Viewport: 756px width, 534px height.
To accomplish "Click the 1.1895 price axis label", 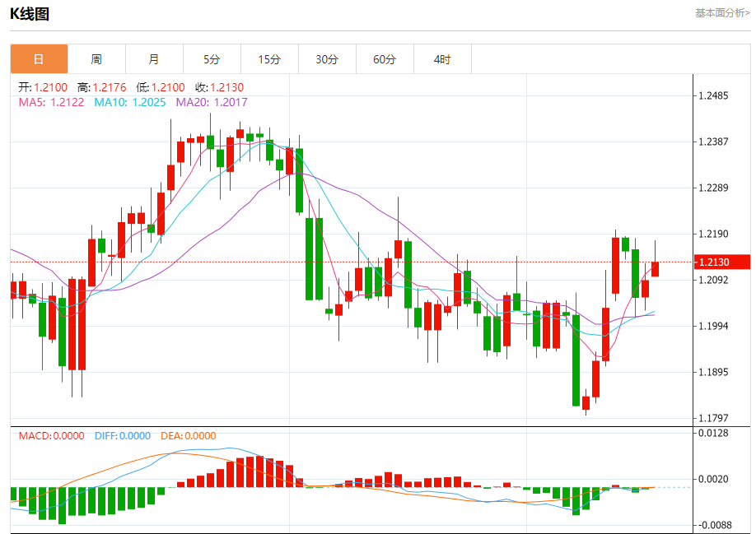I will [713, 372].
